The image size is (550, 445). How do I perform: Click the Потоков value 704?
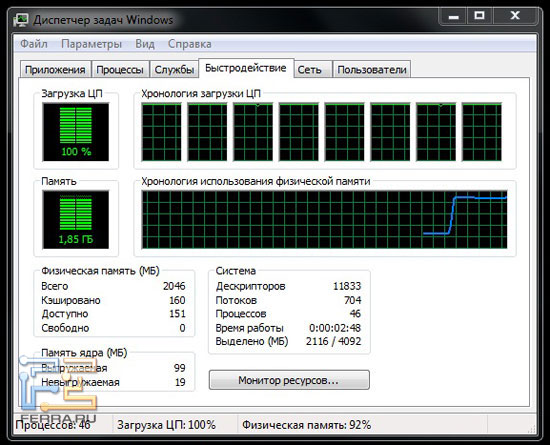353,300
